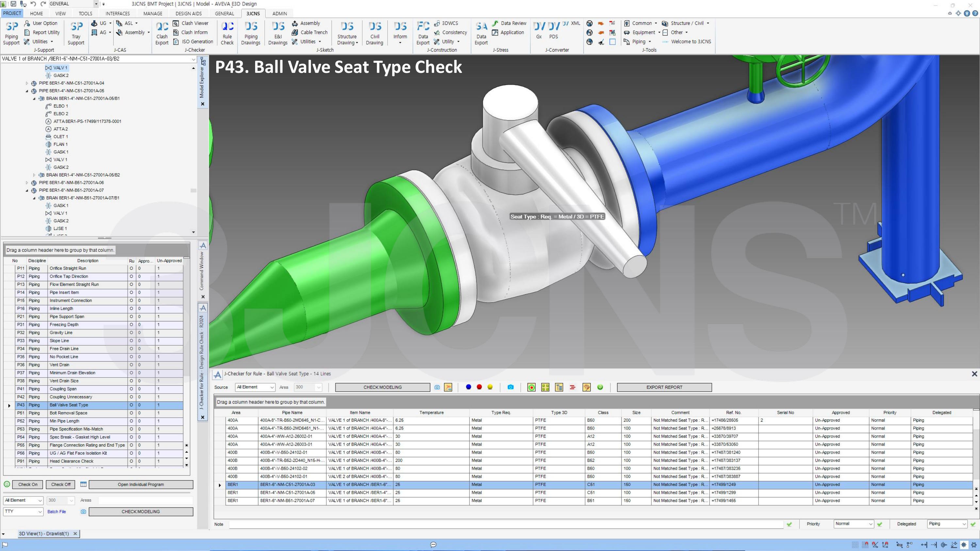Open the Tray Support tool
The image size is (980, 551).
pos(76,33)
